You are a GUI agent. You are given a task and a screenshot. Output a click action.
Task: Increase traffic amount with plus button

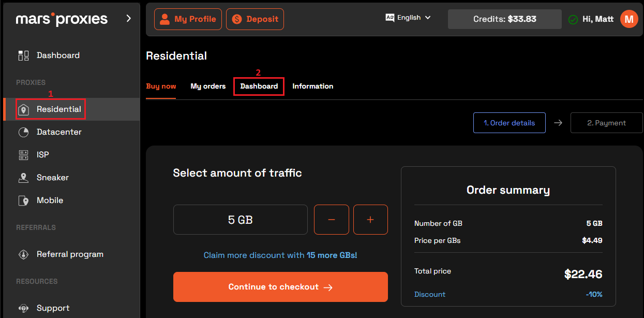tap(370, 220)
